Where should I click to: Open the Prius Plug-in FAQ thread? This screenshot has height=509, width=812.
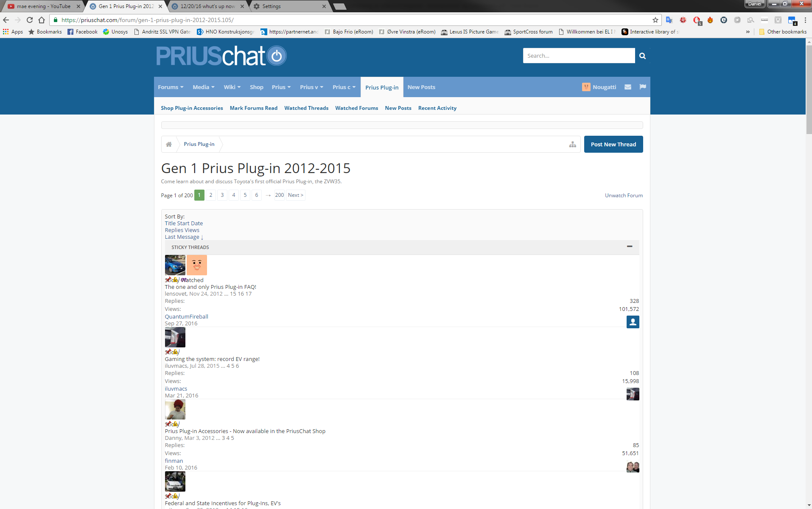[x=210, y=287]
